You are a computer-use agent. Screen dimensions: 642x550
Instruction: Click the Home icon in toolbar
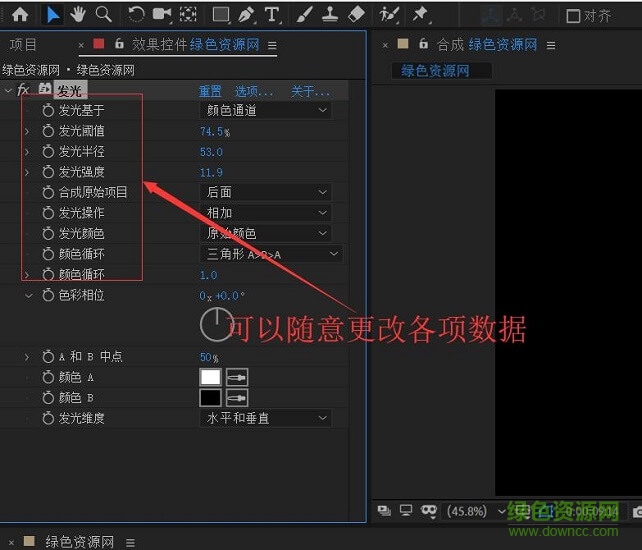coord(19,15)
